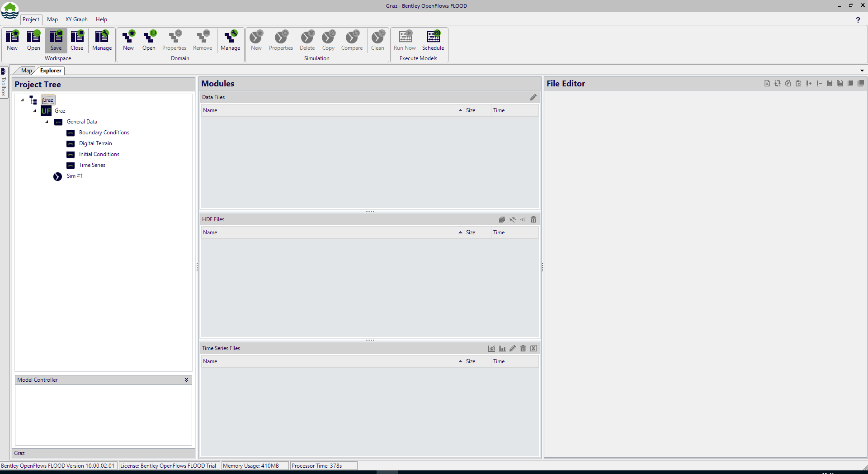
Task: Sort Time Series Files by Name column
Action: [x=332, y=361]
